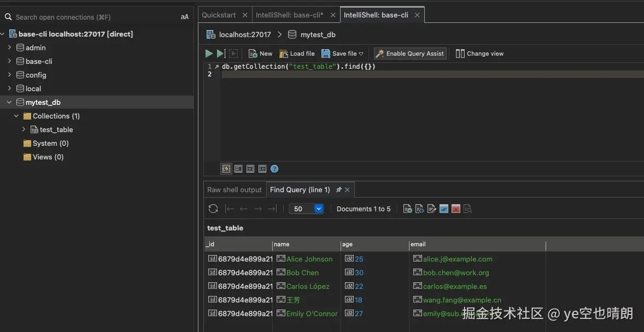
Task: Select the age cell with value 22
Action: (375, 286)
